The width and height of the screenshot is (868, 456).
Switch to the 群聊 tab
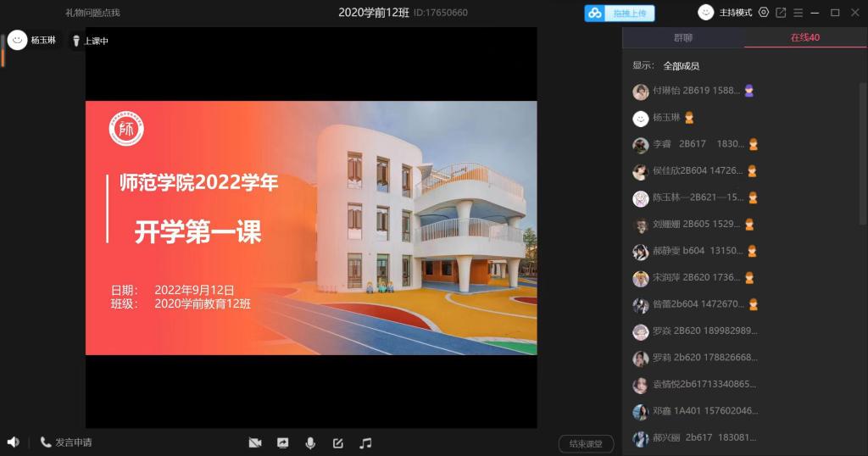click(683, 37)
